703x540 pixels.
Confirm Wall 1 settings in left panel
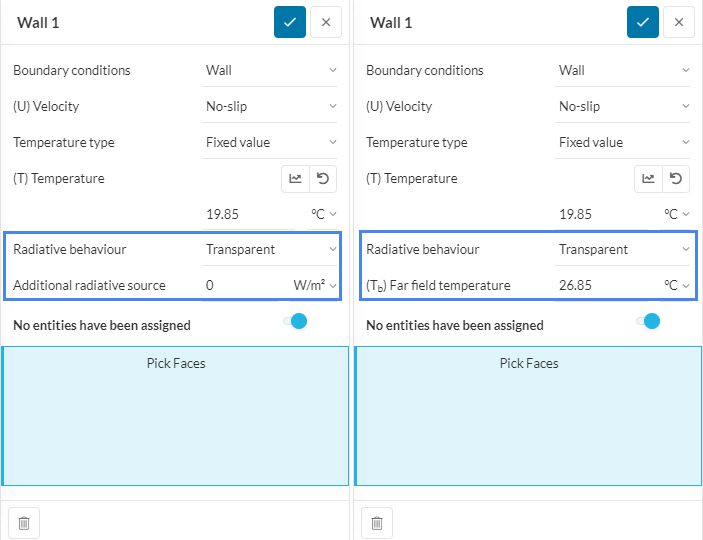click(x=290, y=22)
